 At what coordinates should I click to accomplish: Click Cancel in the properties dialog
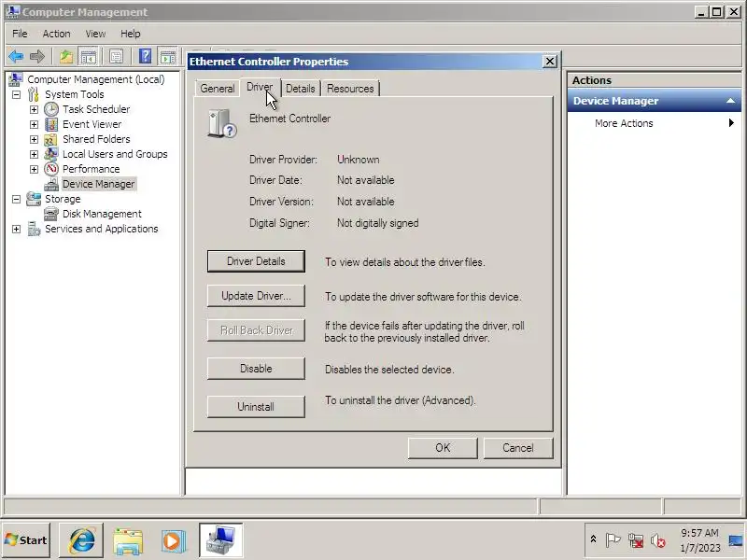point(518,448)
